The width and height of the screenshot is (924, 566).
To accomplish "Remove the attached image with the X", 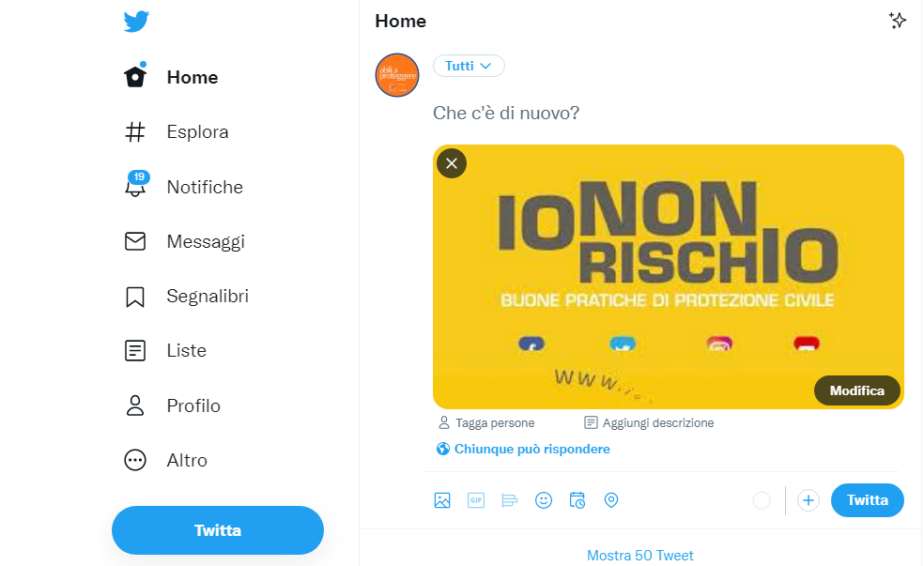I will point(452,163).
